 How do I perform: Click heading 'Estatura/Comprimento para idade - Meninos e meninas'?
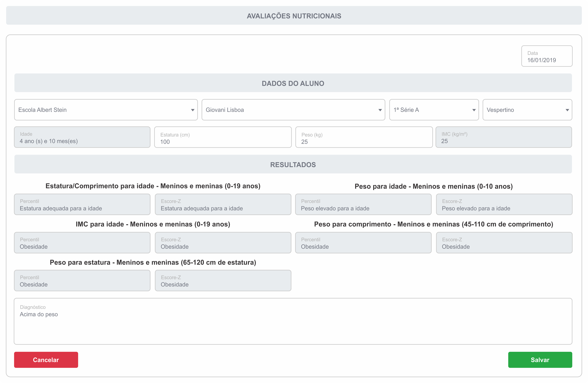(x=153, y=186)
